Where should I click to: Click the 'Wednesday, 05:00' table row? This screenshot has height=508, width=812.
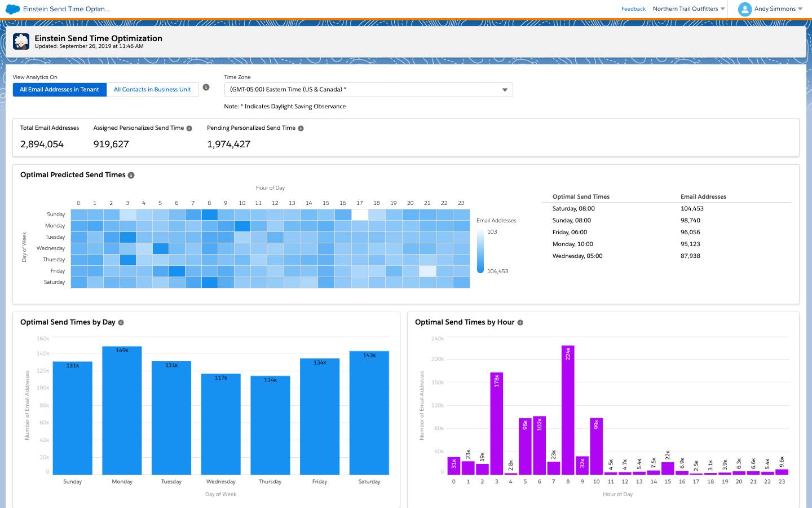tap(667, 256)
